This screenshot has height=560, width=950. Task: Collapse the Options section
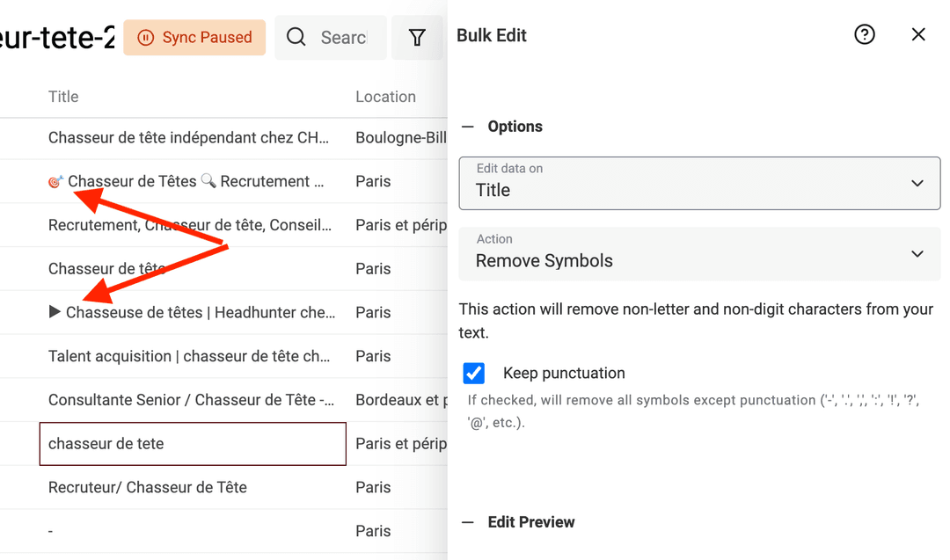pyautogui.click(x=468, y=127)
